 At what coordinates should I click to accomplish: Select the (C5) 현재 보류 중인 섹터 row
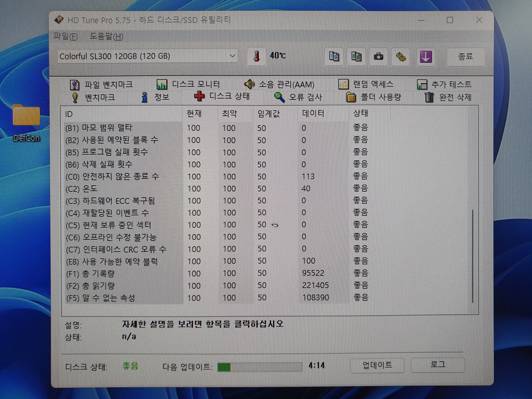point(217,225)
